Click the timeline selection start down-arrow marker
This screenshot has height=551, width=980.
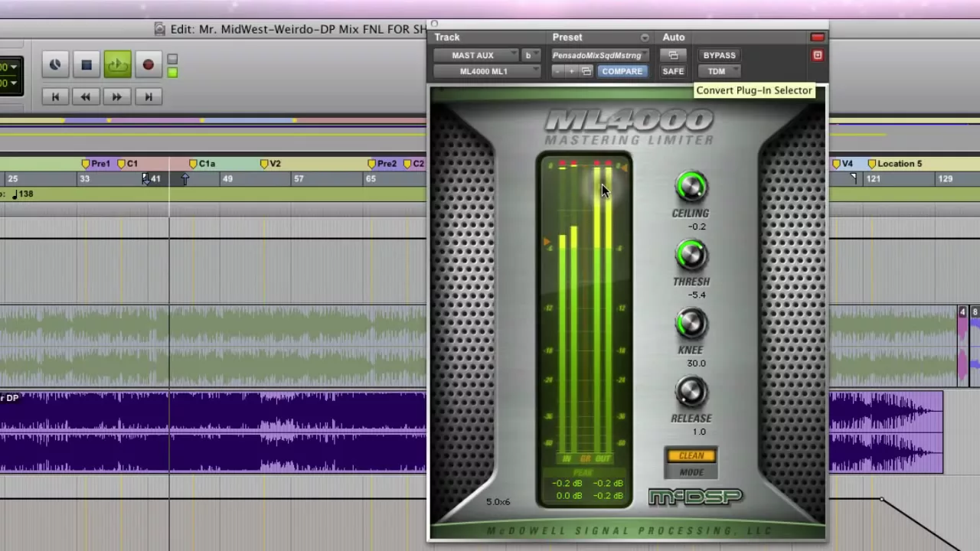(x=145, y=178)
